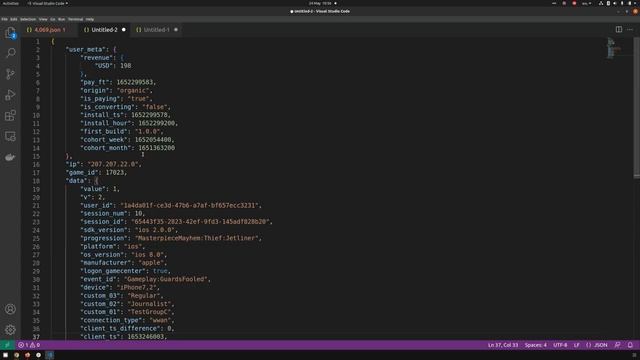Open the Source Control view
This screenshot has height=360, width=640.
[11, 74]
